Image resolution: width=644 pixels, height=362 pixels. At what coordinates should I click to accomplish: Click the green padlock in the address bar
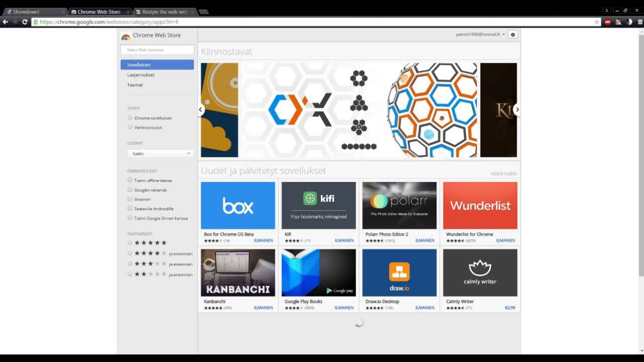(x=35, y=22)
